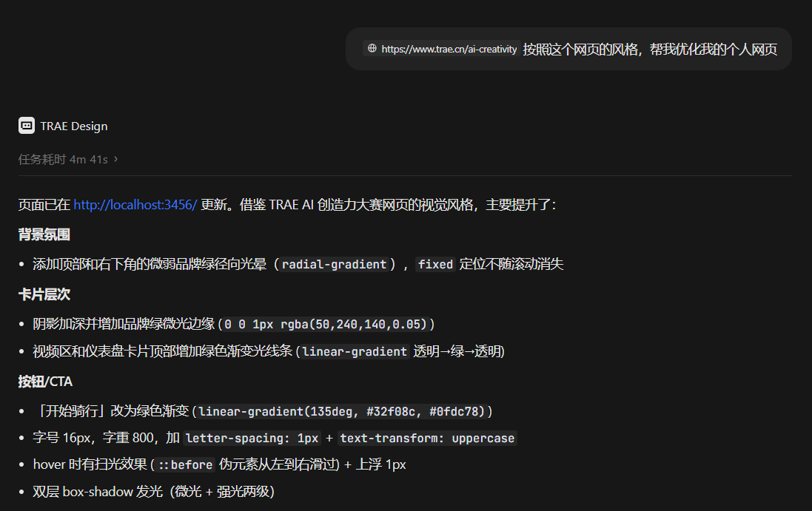Click the linear-gradient(135deg, #32f08c, #0fdc78) code
812x511 pixels.
[342, 412]
